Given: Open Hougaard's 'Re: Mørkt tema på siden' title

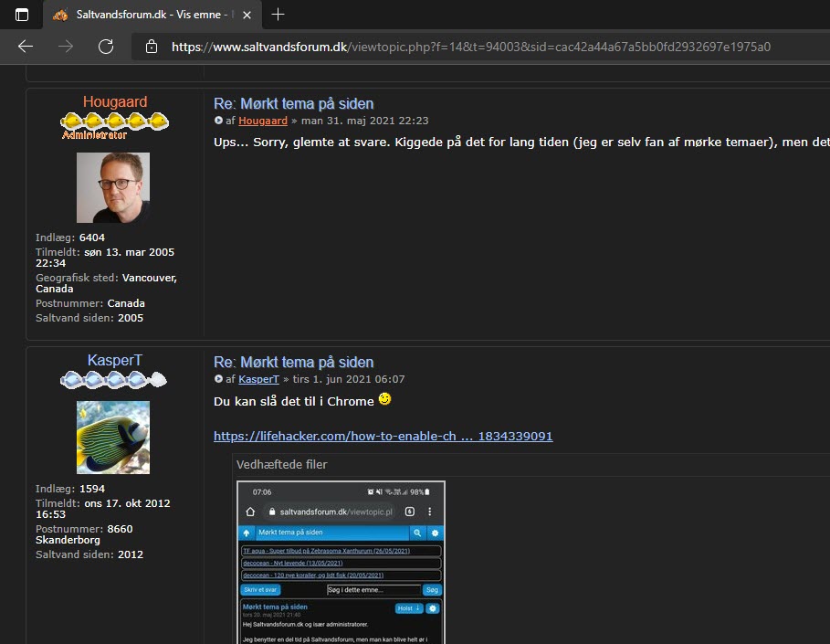Looking at the screenshot, I should coord(293,103).
